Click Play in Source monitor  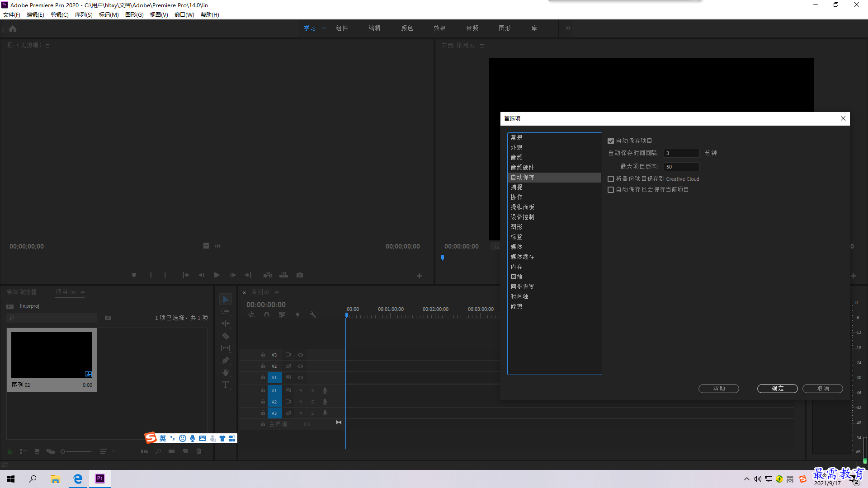click(x=217, y=275)
